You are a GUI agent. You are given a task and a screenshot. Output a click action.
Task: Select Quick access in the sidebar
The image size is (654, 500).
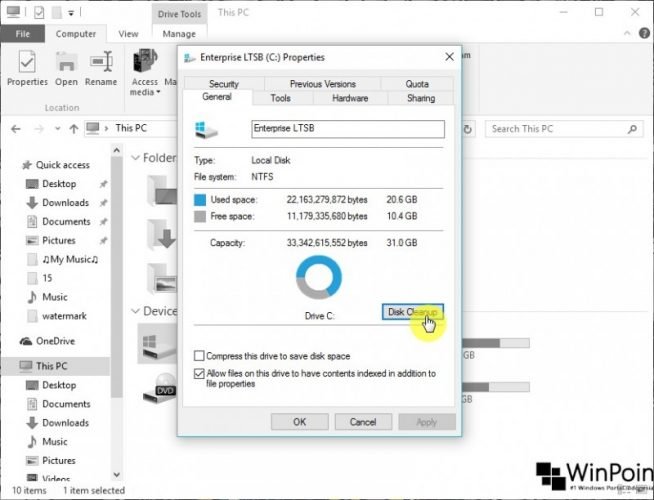point(63,165)
